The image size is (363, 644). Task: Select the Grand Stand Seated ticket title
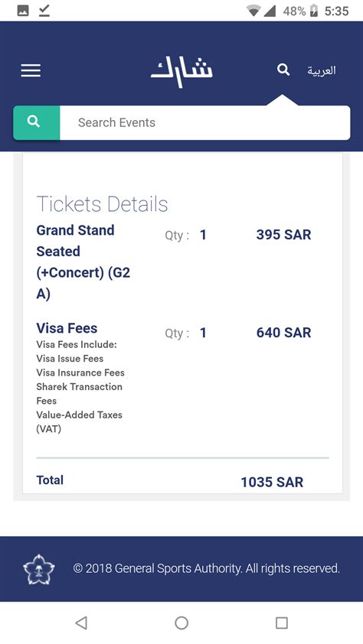point(83,262)
